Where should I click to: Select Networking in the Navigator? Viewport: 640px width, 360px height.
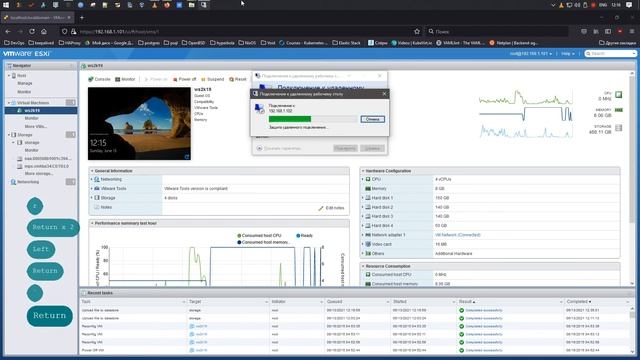pos(28,182)
